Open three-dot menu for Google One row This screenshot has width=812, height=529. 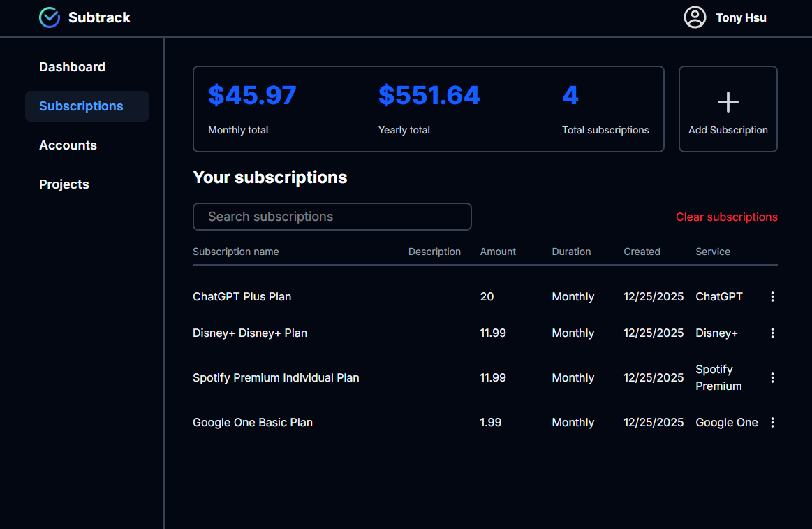[772, 423]
